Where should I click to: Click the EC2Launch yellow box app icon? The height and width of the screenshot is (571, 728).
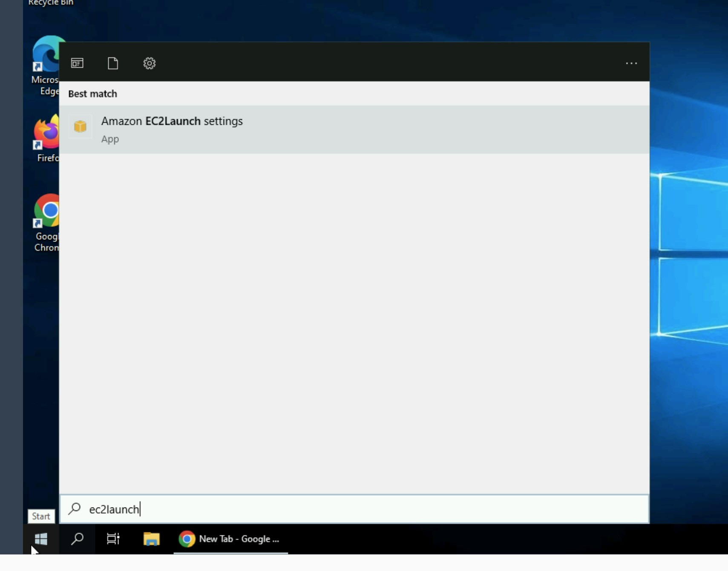click(x=80, y=126)
